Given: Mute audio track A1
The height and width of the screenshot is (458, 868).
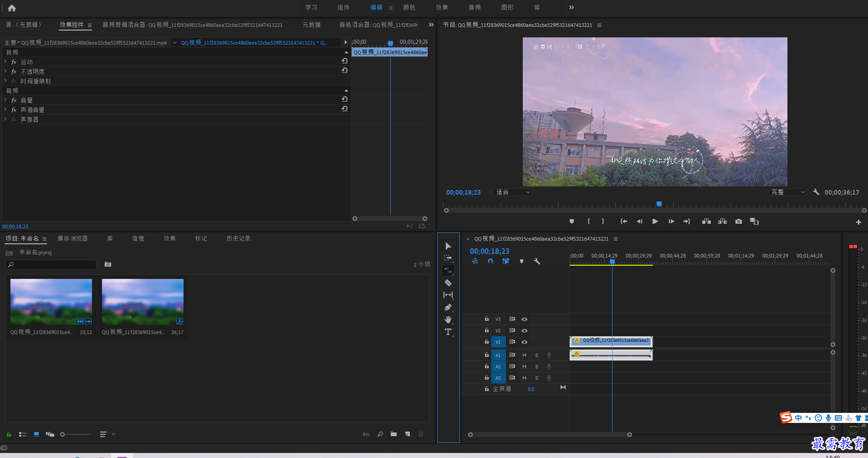Looking at the screenshot, I should coord(524,355).
